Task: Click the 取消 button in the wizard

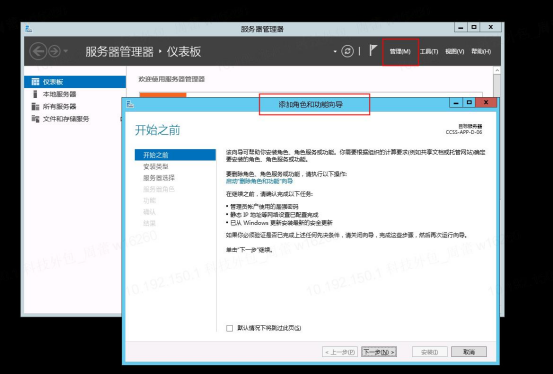Action: (469, 352)
